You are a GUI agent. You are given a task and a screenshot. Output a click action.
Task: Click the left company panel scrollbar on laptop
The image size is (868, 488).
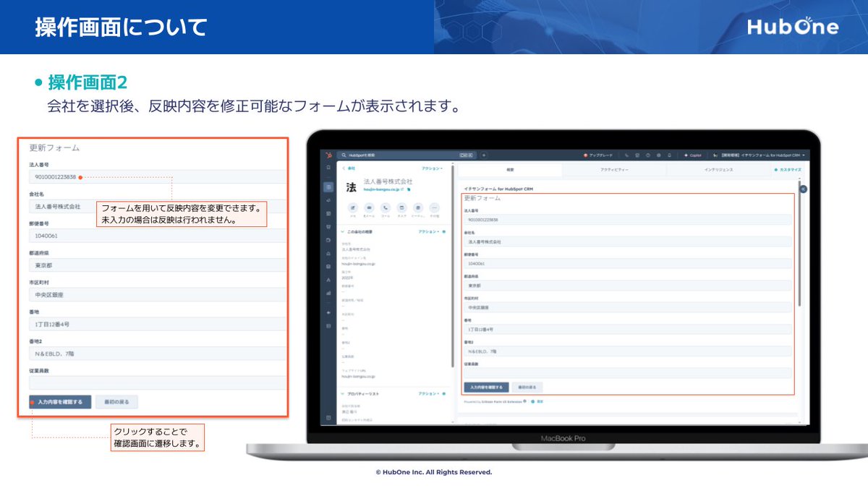click(x=453, y=265)
